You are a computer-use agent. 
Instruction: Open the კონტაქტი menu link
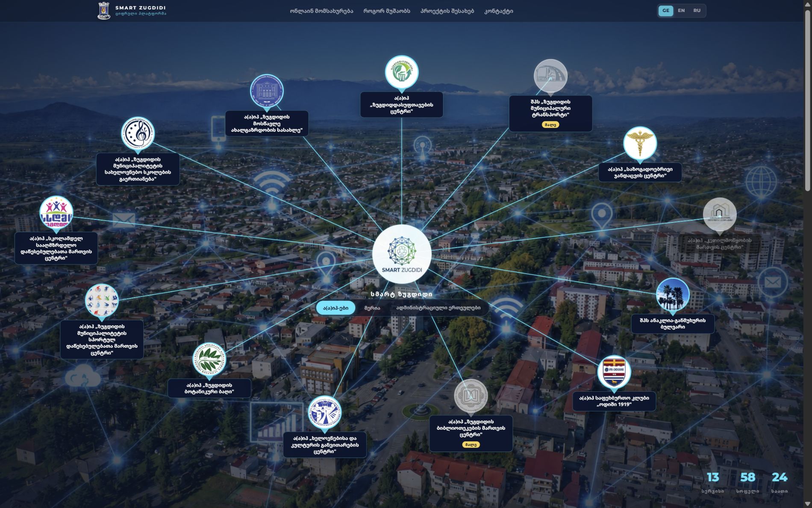tap(499, 11)
